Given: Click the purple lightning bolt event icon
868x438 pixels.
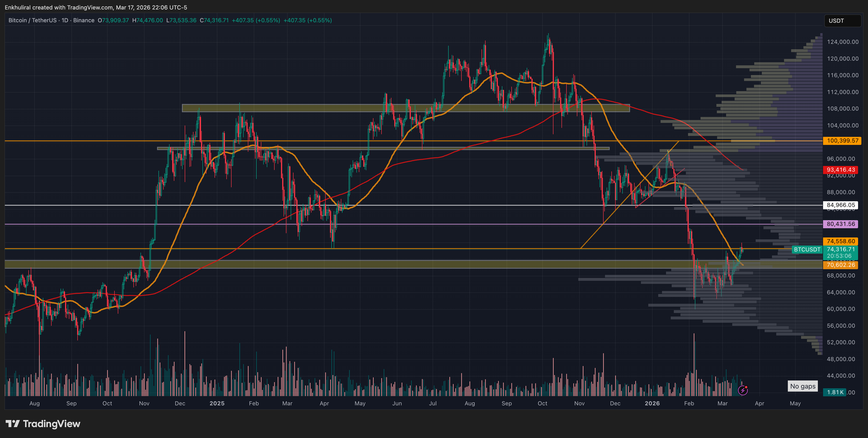Looking at the screenshot, I should click(743, 390).
